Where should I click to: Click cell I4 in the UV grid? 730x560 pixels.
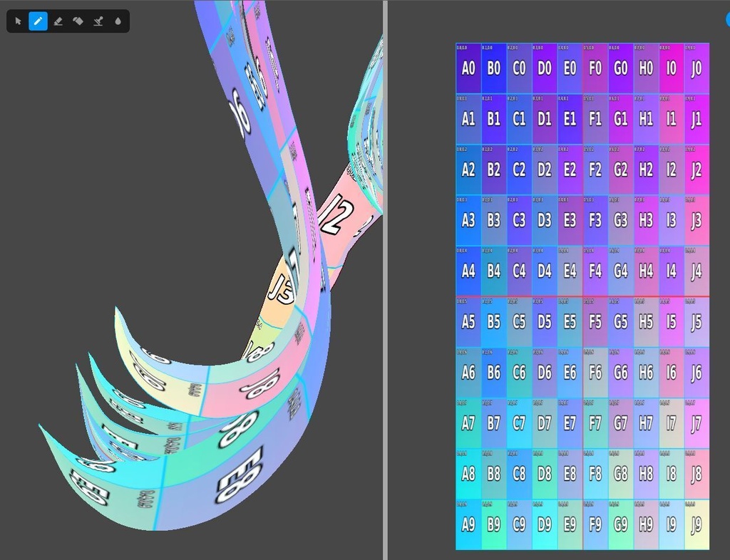pos(671,271)
